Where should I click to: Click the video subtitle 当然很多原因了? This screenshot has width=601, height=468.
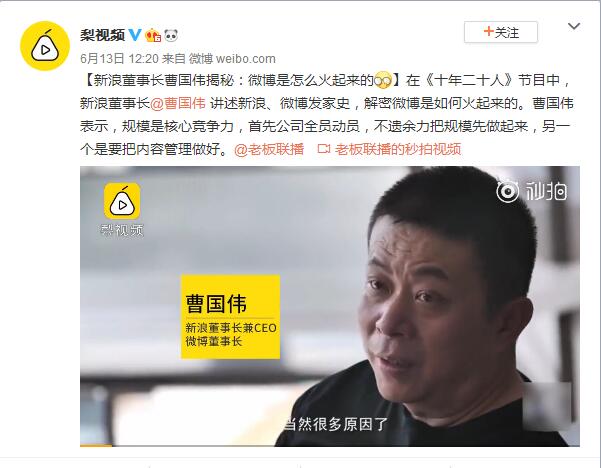pyautogui.click(x=335, y=424)
